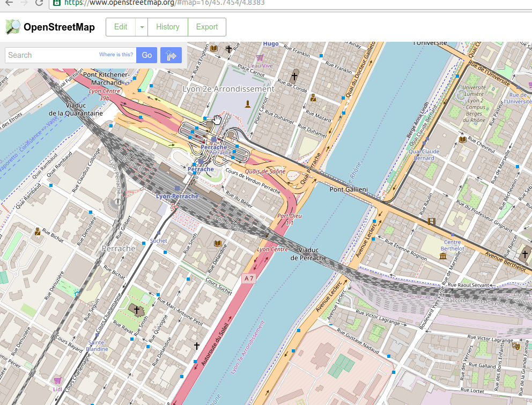Click the cross icon near Autoroute du Soleil
The image size is (532, 405).
[197, 346]
